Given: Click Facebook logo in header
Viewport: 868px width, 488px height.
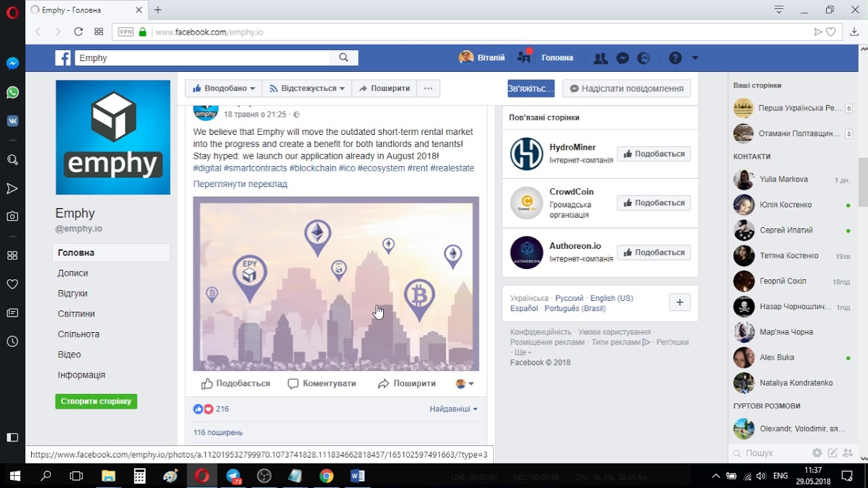Looking at the screenshot, I should point(63,58).
